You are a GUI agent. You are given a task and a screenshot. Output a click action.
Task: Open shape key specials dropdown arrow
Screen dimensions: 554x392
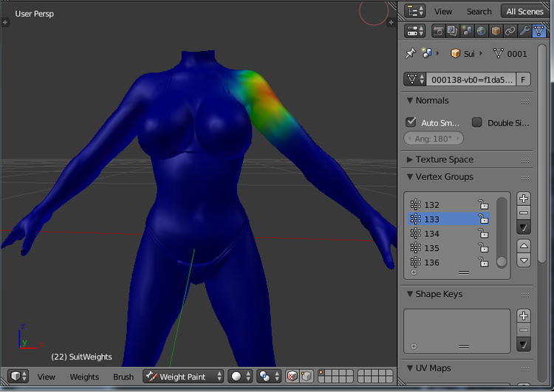[x=524, y=345]
